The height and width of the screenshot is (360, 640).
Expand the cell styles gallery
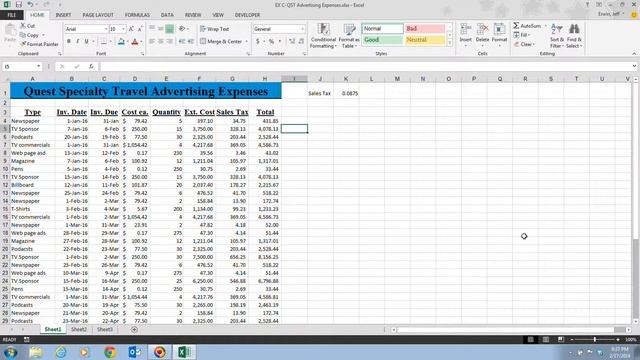tap(450, 43)
